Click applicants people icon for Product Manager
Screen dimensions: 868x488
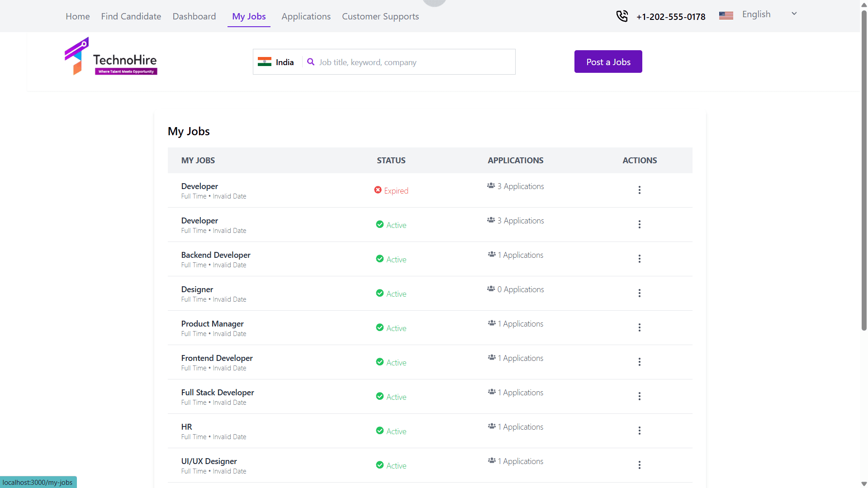tap(492, 323)
